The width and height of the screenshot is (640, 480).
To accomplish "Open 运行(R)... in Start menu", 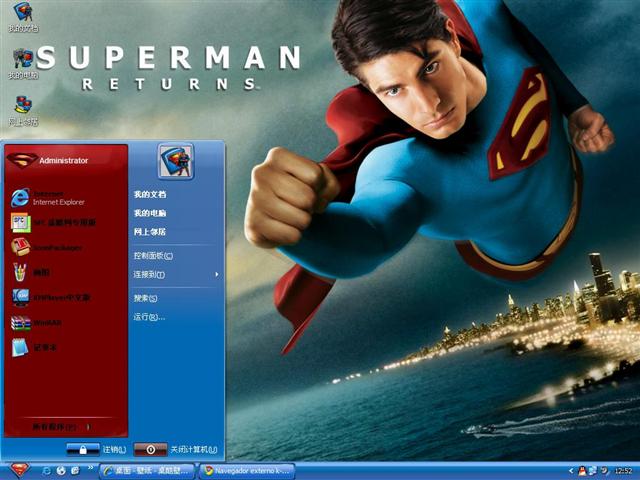I will (x=149, y=317).
